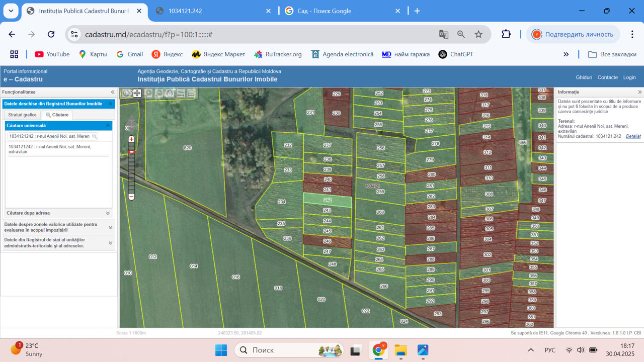
Task: Click highlighted parcel 242 on the map
Action: (327, 200)
